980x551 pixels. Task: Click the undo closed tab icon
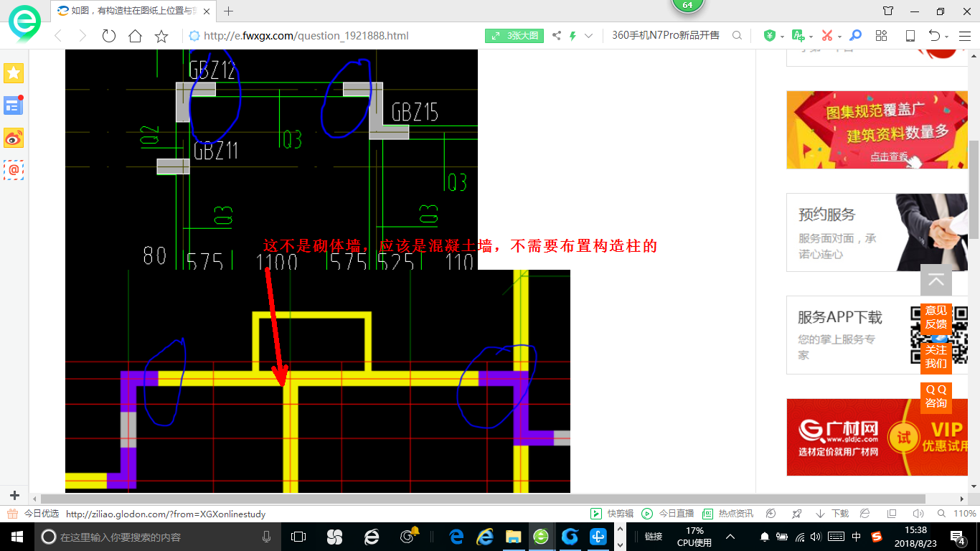(x=934, y=35)
